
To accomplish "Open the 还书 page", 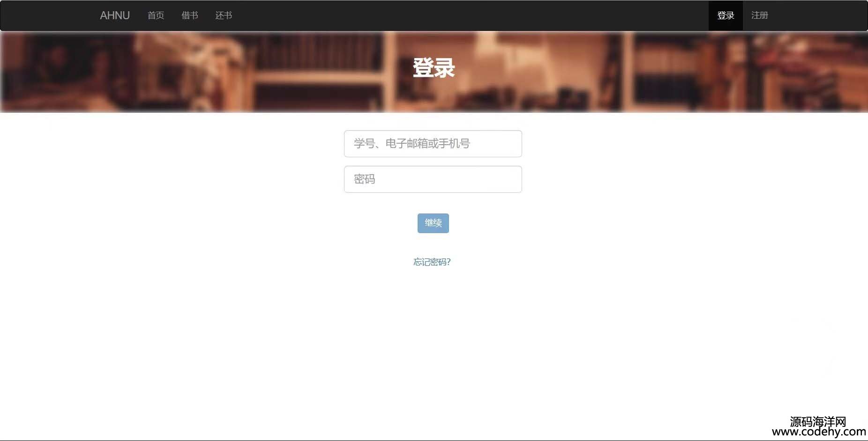I will click(224, 15).
